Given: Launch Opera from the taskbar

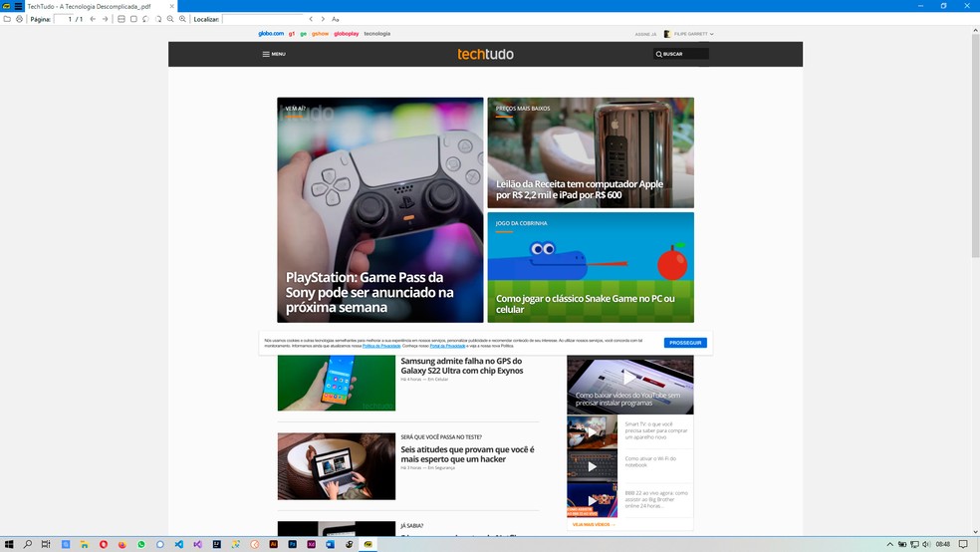Looking at the screenshot, I should tap(104, 544).
